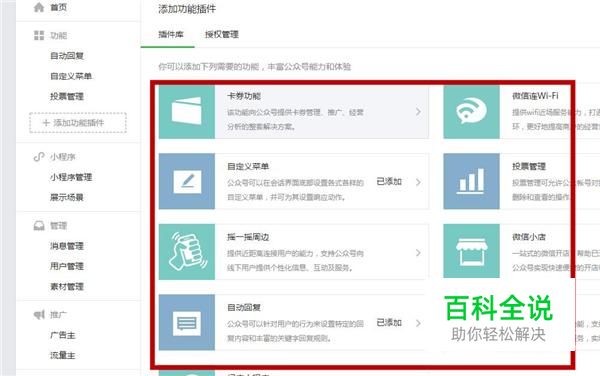Expand the 卡券功能 card chevron arrow

pos(418,112)
